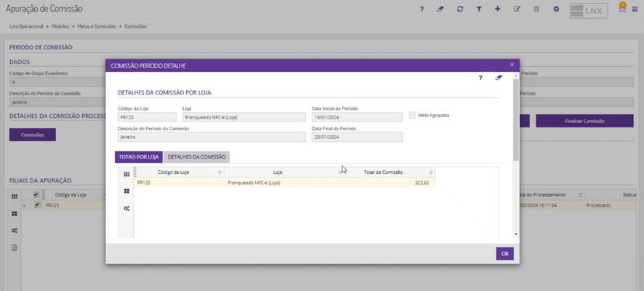
Task: Click eraser icon inside the detail dialog
Action: point(499,78)
